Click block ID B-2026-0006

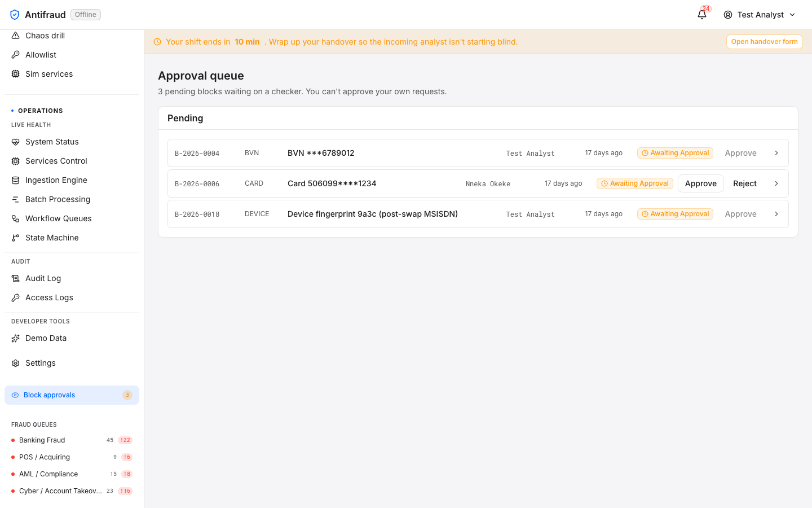tap(197, 184)
